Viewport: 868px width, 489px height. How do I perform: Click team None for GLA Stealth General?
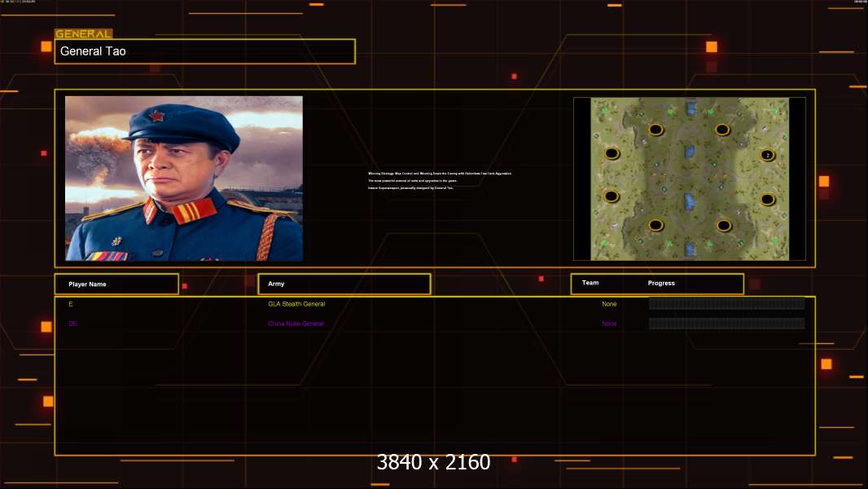pos(609,304)
